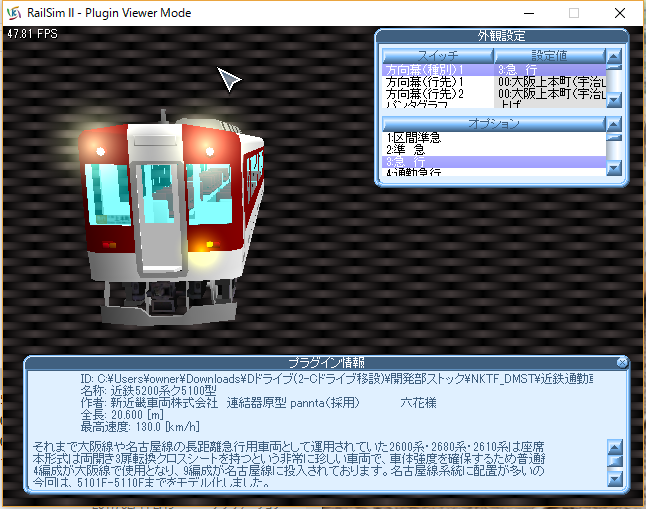This screenshot has height=509, width=646.
Task: Click the 47.81 FPS counter
Action: point(32,34)
